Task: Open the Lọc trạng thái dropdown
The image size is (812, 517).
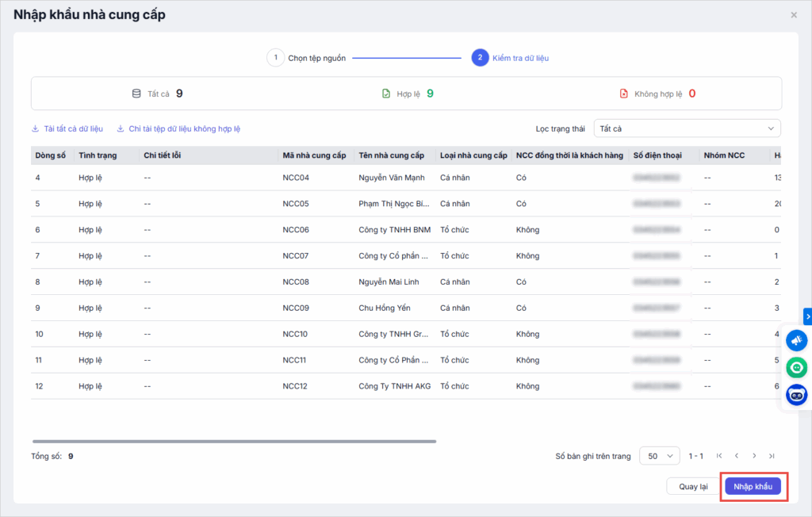Action: point(687,128)
